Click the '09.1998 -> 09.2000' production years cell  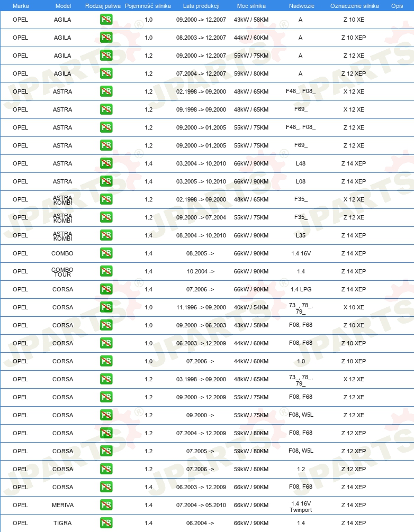(201, 109)
